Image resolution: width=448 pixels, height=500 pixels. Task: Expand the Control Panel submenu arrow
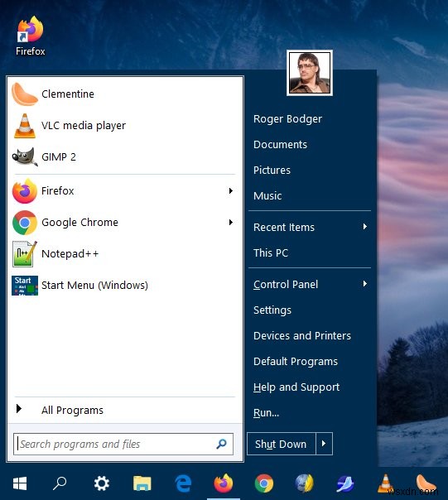coord(364,284)
